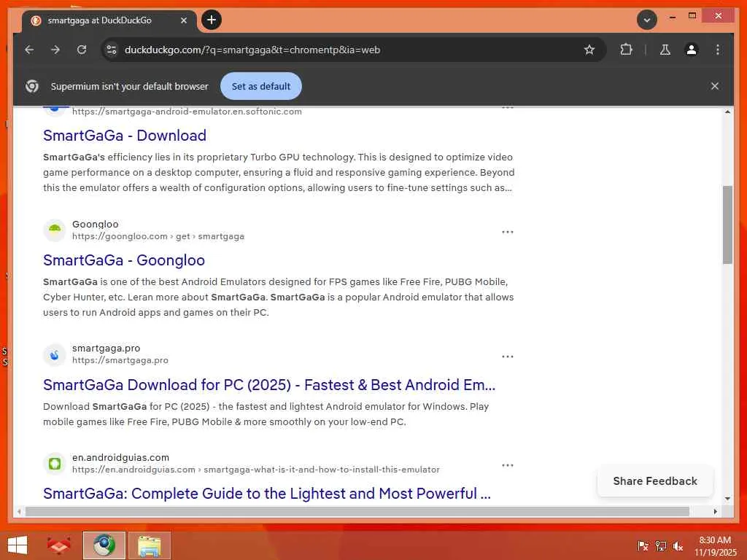Viewport: 747px width, 560px height.
Task: Click the scroll left arrow
Action: click(x=19, y=511)
